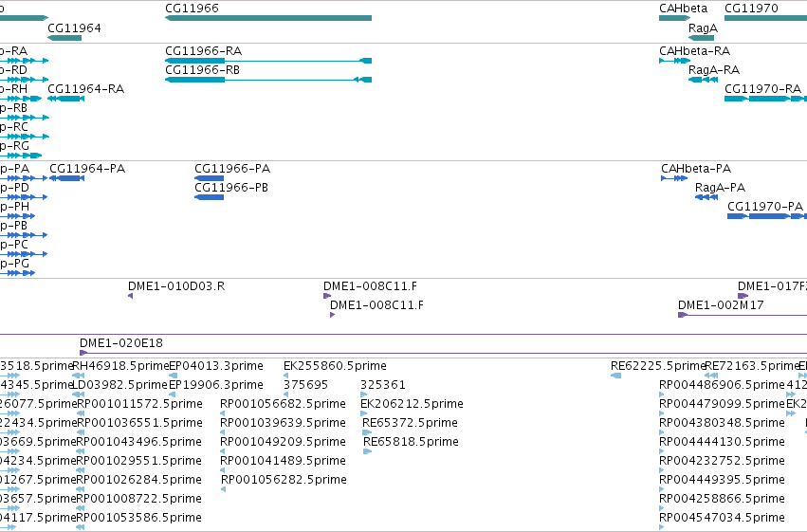Select EST EK255860.5prime
Screen dimensions: 807x532
click(x=285, y=376)
